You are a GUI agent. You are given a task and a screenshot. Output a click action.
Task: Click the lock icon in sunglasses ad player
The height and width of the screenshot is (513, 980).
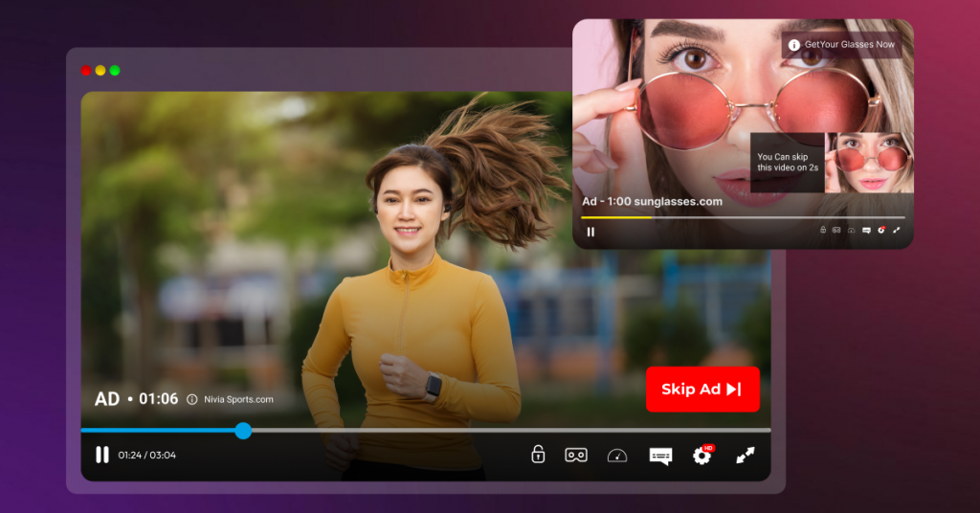coord(823,231)
